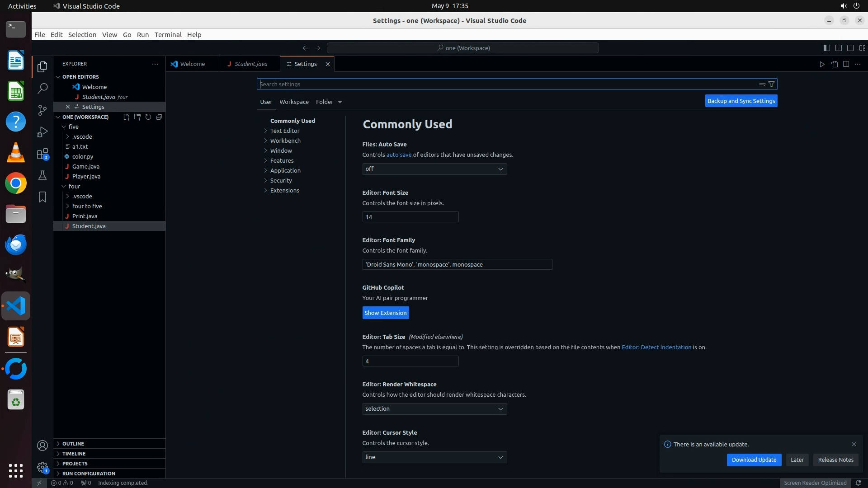The height and width of the screenshot is (488, 868).
Task: Open the Extensions view icon
Action: [42, 154]
